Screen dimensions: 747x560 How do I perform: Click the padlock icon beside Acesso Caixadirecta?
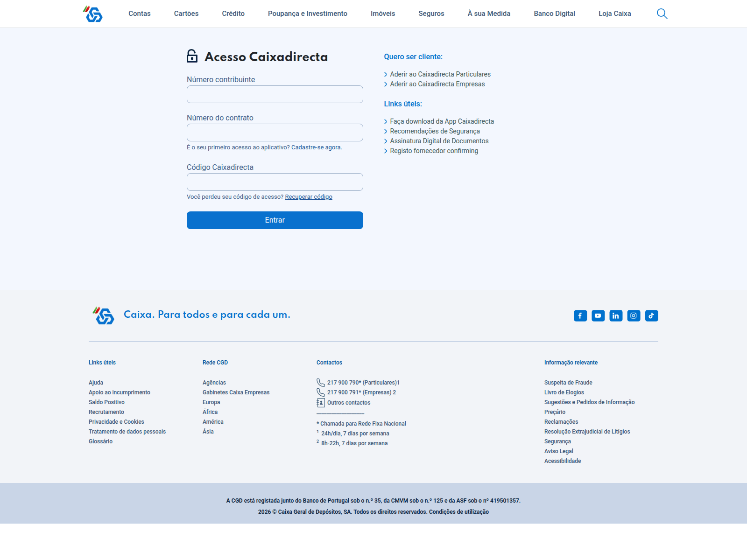pyautogui.click(x=192, y=56)
